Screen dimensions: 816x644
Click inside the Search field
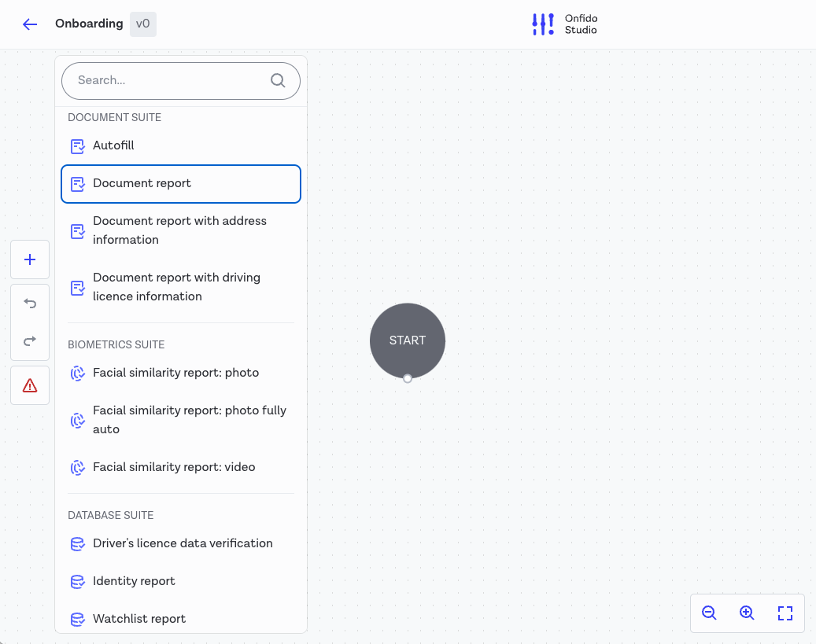tap(157, 80)
